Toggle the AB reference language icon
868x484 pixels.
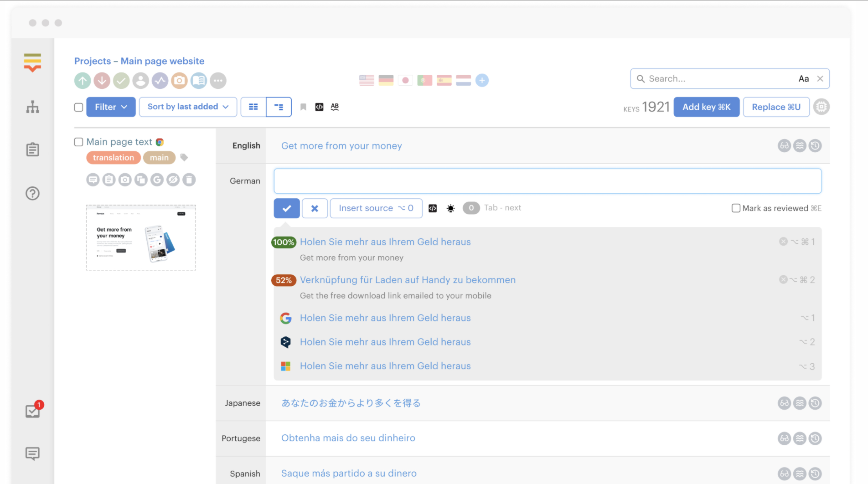[x=335, y=107]
